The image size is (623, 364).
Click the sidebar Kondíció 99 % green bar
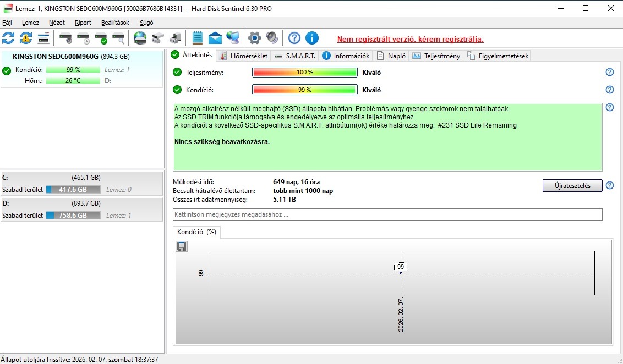tap(73, 70)
